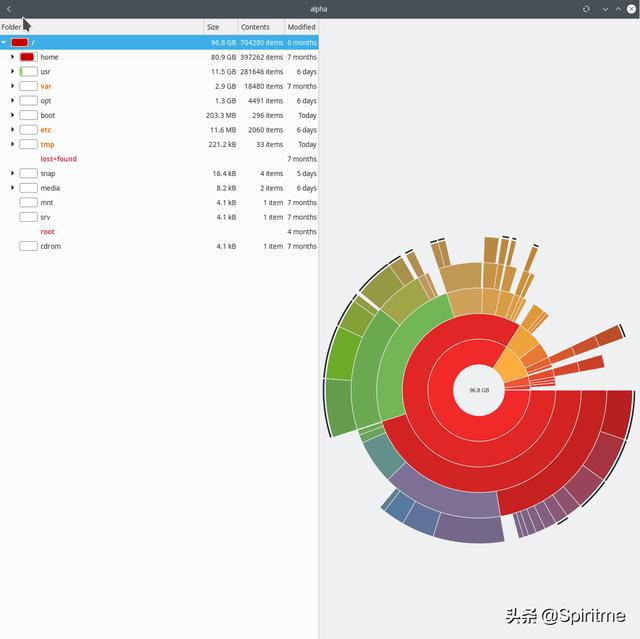Expand the media folder
This screenshot has width=640, height=639.
pyautogui.click(x=12, y=188)
